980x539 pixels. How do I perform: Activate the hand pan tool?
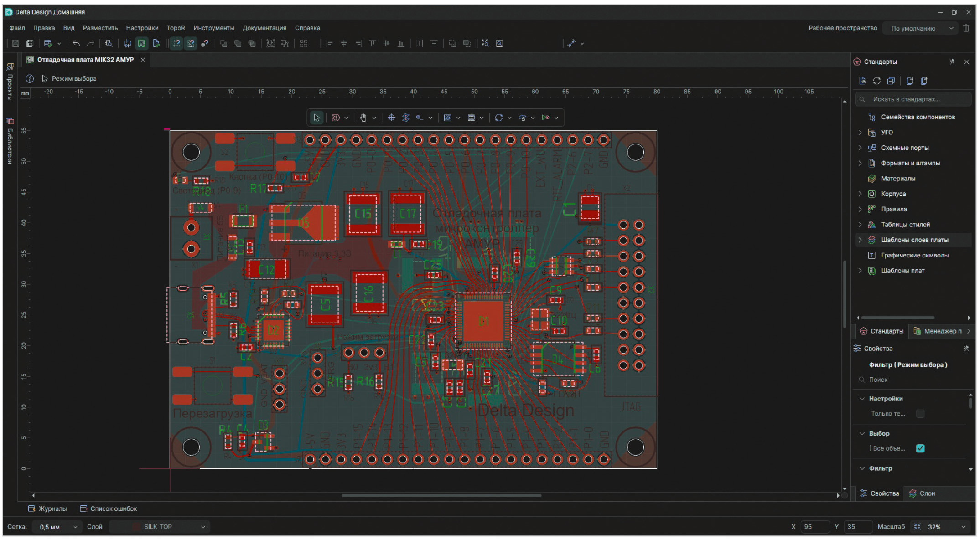363,118
